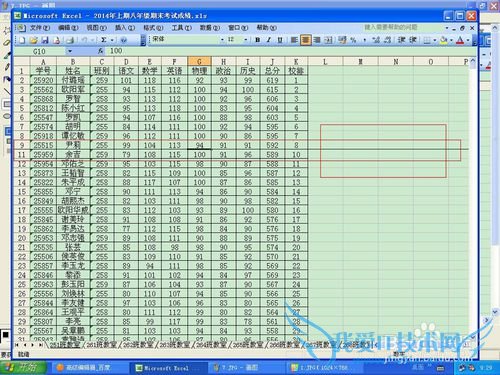Open the Excel workbook icon left of 文件
This screenshot has width=500, height=375.
[21, 28]
